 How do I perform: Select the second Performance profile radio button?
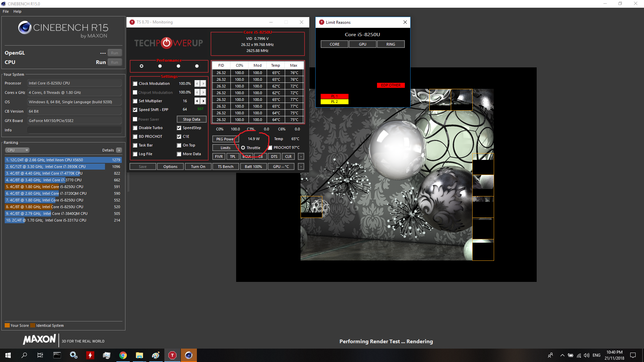click(160, 66)
